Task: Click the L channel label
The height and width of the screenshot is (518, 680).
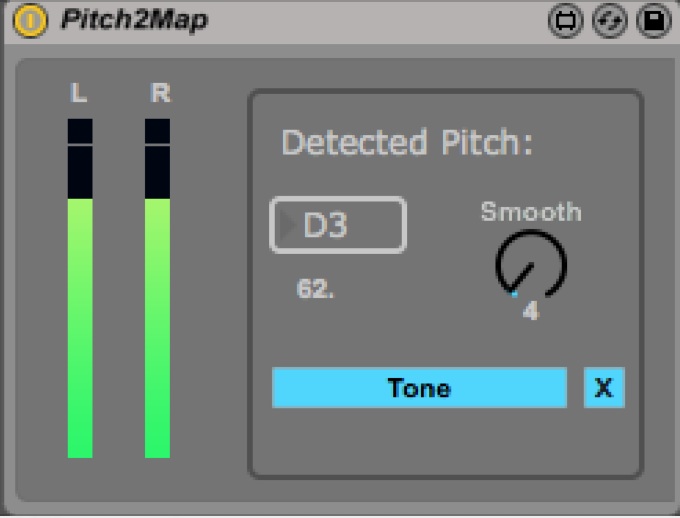Action: pos(79,93)
